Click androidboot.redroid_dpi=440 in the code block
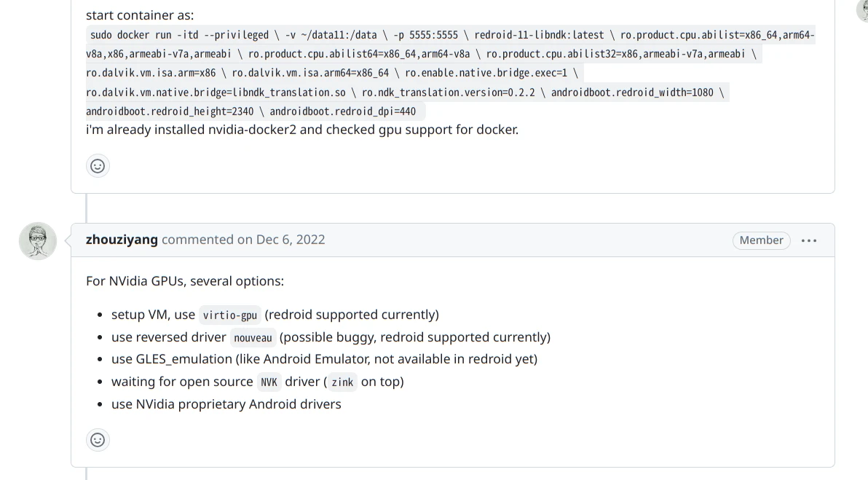The width and height of the screenshot is (868, 480). (x=342, y=111)
